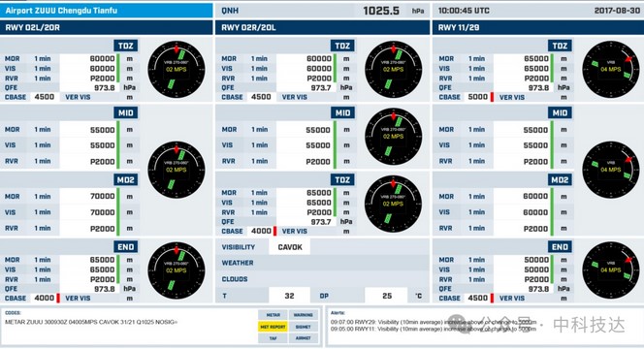This screenshot has width=644, height=349.
Task: Click VIS 70000 in RWY 02L/20R MD2
Action: (x=102, y=212)
